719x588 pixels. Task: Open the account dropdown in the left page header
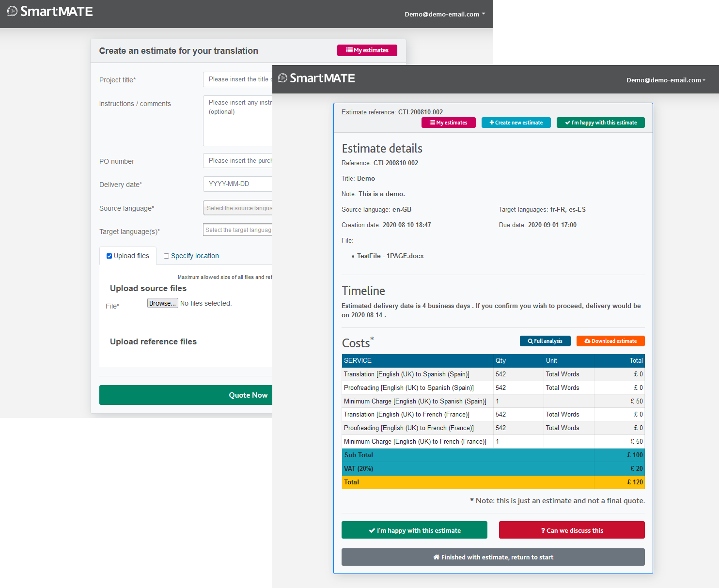445,15
